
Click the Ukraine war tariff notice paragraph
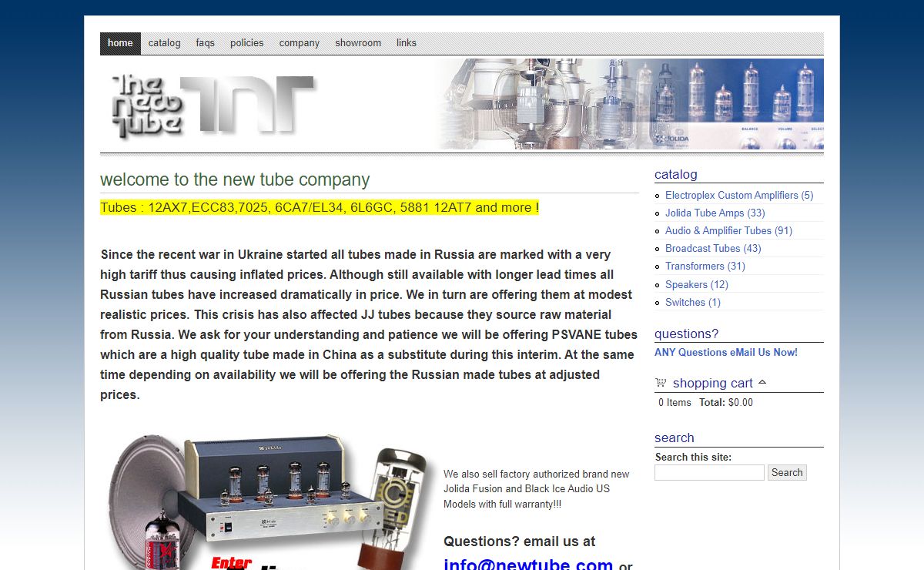(x=369, y=325)
